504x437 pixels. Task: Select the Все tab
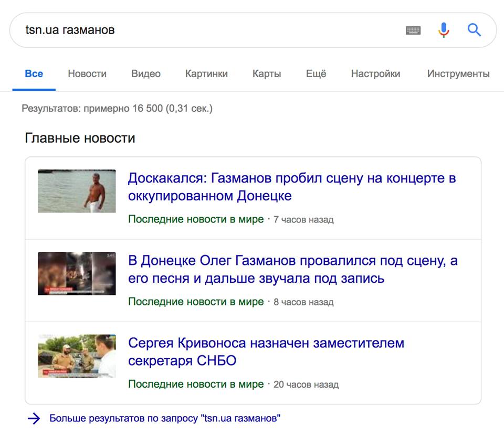34,74
